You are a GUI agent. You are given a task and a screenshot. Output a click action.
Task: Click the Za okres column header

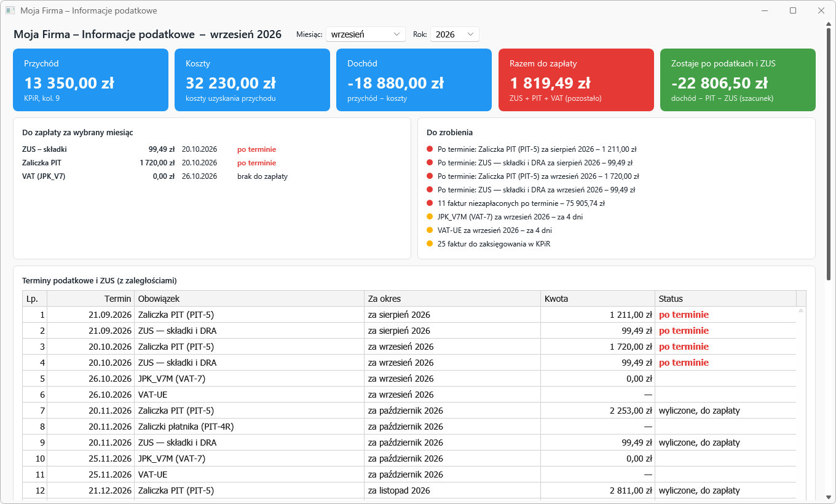452,299
